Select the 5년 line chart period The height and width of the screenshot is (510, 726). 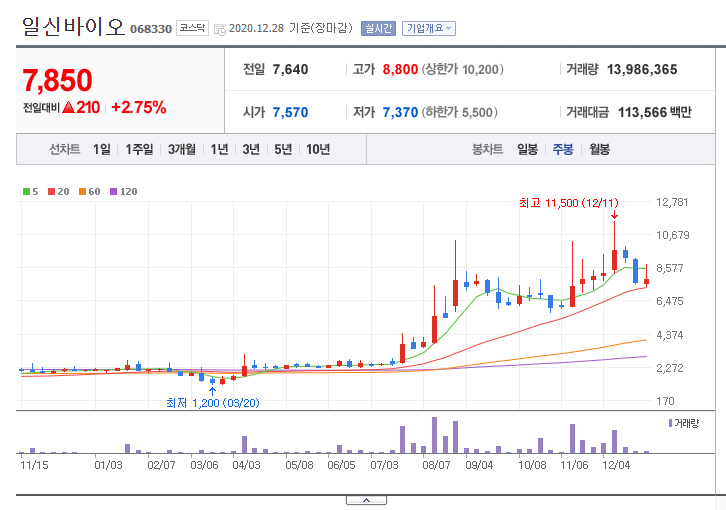coord(283,149)
